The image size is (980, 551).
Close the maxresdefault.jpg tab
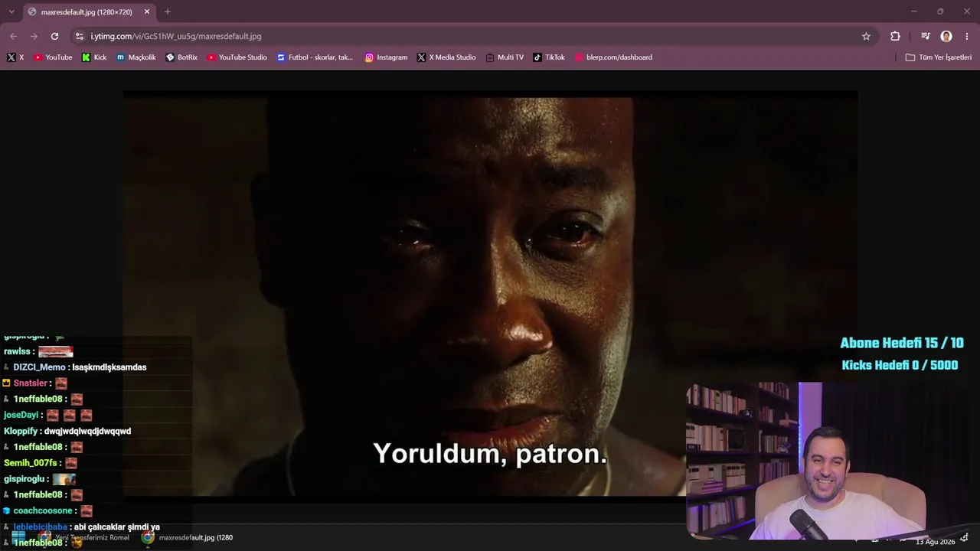click(x=147, y=11)
